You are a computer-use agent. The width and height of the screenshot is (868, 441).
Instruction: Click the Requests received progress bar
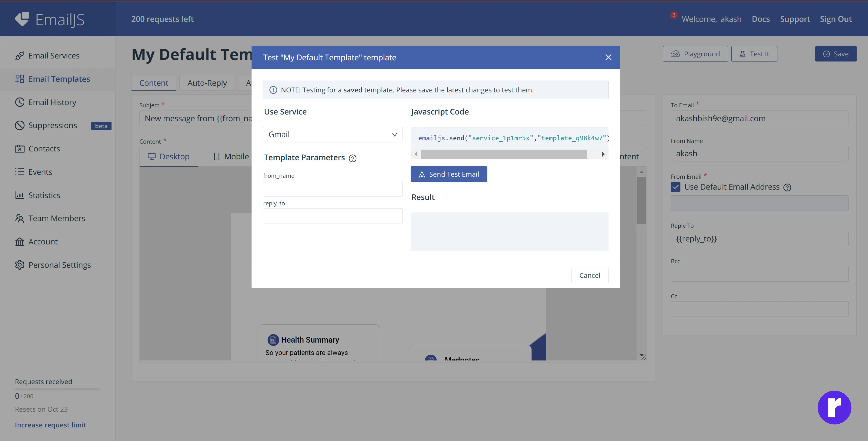58,389
